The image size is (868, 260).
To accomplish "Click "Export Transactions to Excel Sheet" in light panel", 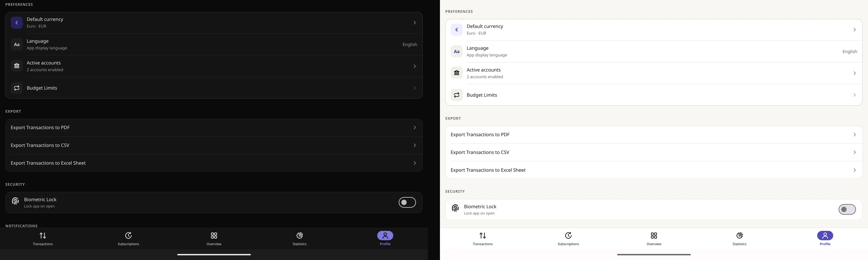I will (488, 170).
